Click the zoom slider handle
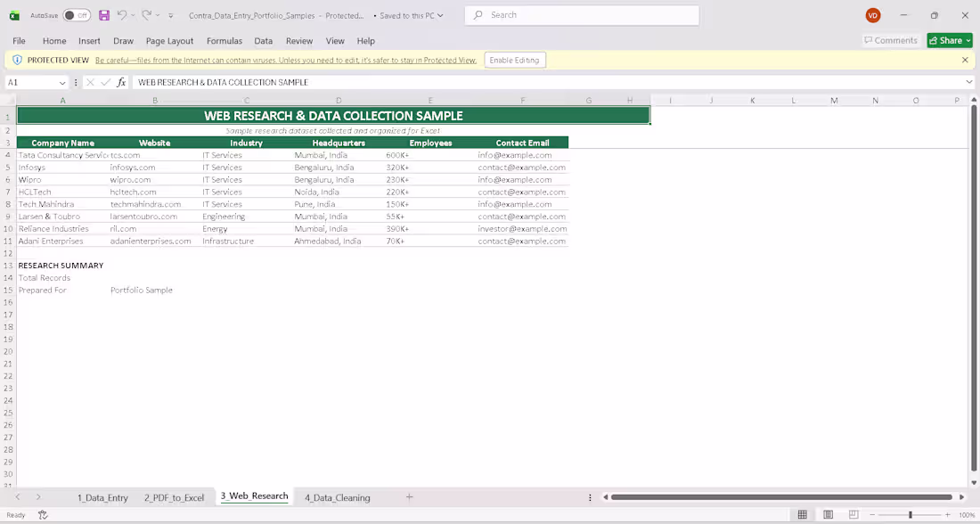This screenshot has width=980, height=524. tap(910, 514)
